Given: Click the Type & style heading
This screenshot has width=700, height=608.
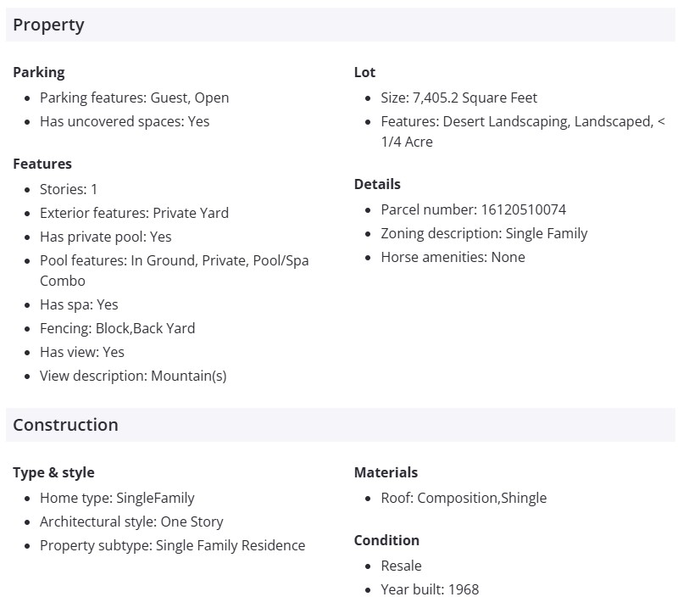Looking at the screenshot, I should [53, 472].
